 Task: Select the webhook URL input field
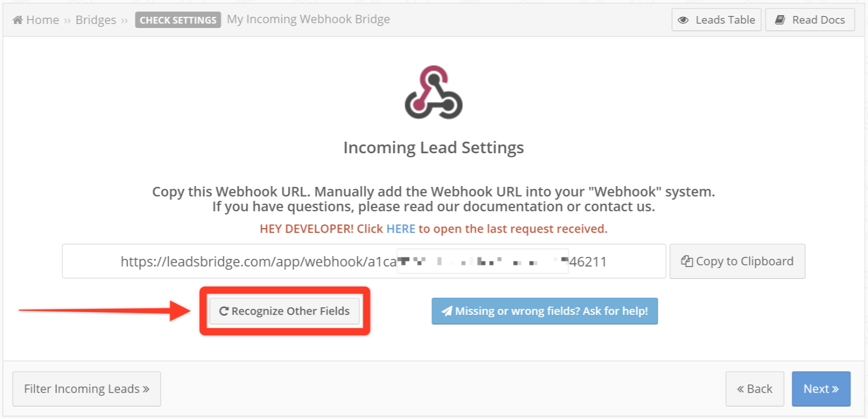[x=364, y=261]
